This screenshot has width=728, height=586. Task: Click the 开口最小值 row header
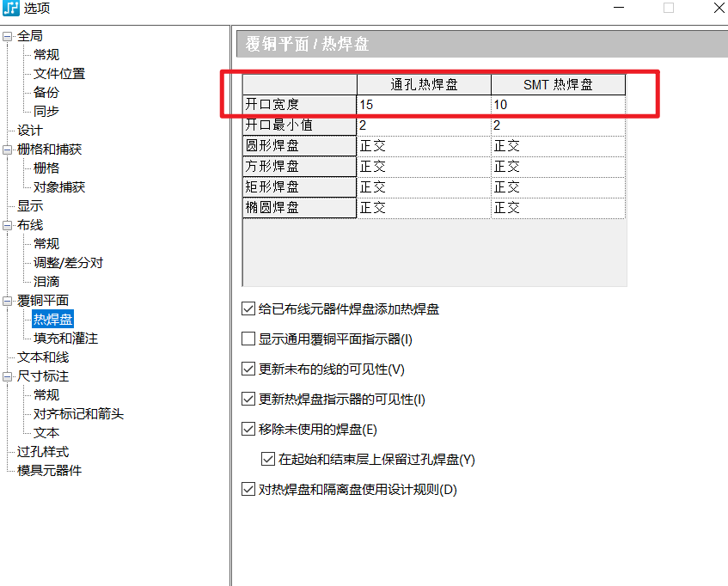point(299,125)
